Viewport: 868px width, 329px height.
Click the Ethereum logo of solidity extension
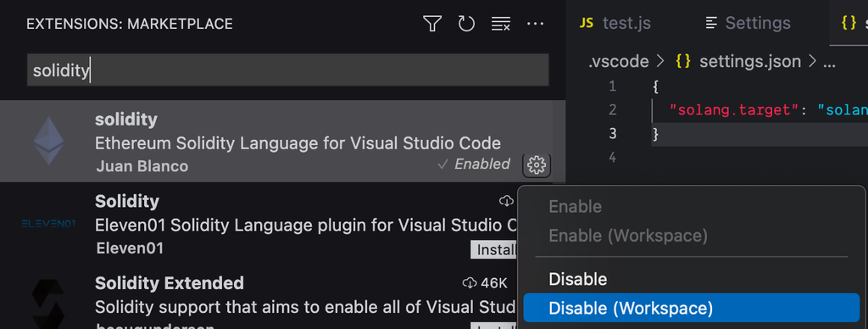pos(48,141)
